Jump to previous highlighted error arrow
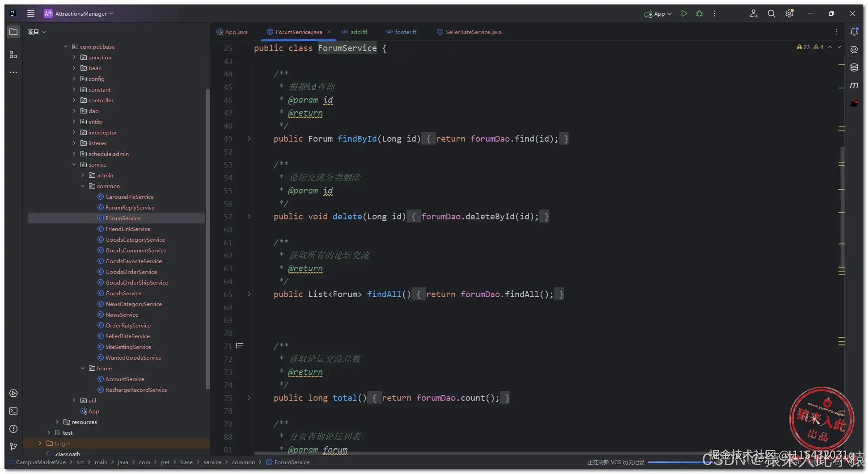Image resolution: width=868 pixels, height=474 pixels. pyautogui.click(x=830, y=47)
